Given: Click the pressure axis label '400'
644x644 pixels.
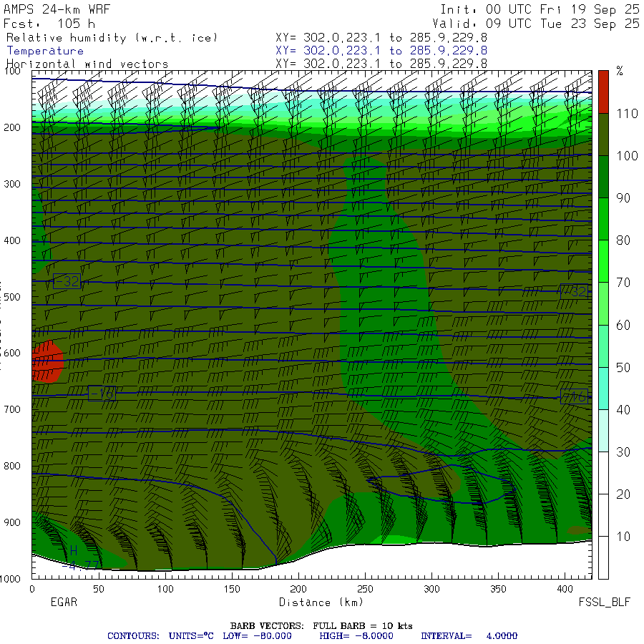Looking at the screenshot, I should point(12,240).
